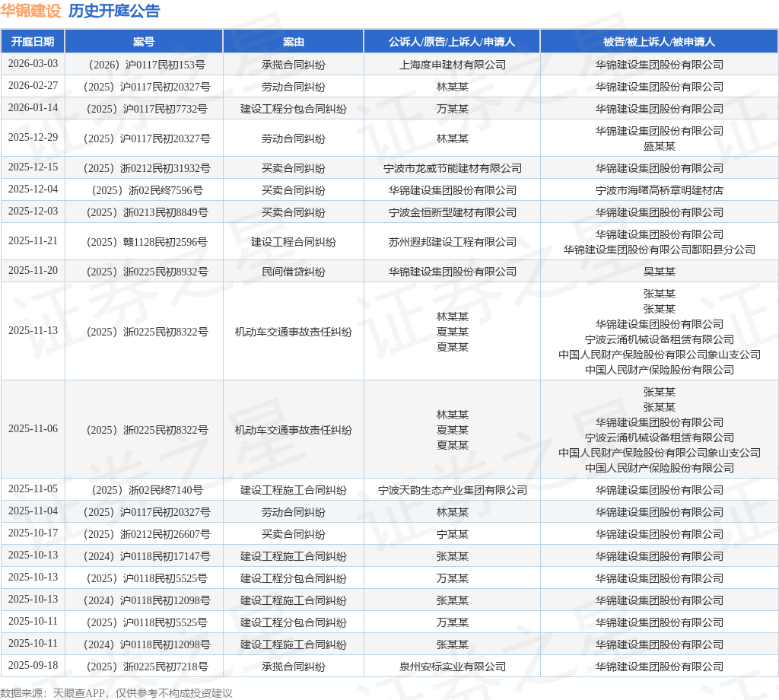
Task: Click case number (2025)浙02民终7596号
Action: point(147,190)
